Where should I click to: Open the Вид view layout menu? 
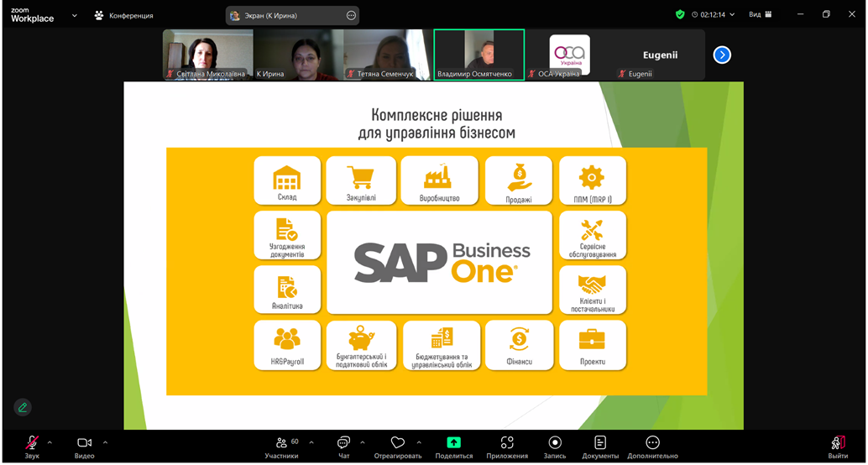[x=760, y=15]
